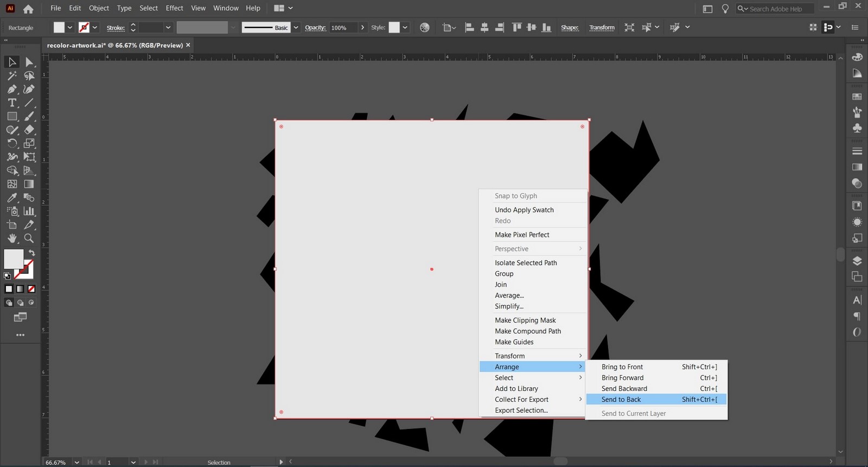Image resolution: width=868 pixels, height=467 pixels.
Task: Open the Transform submenu
Action: point(533,356)
